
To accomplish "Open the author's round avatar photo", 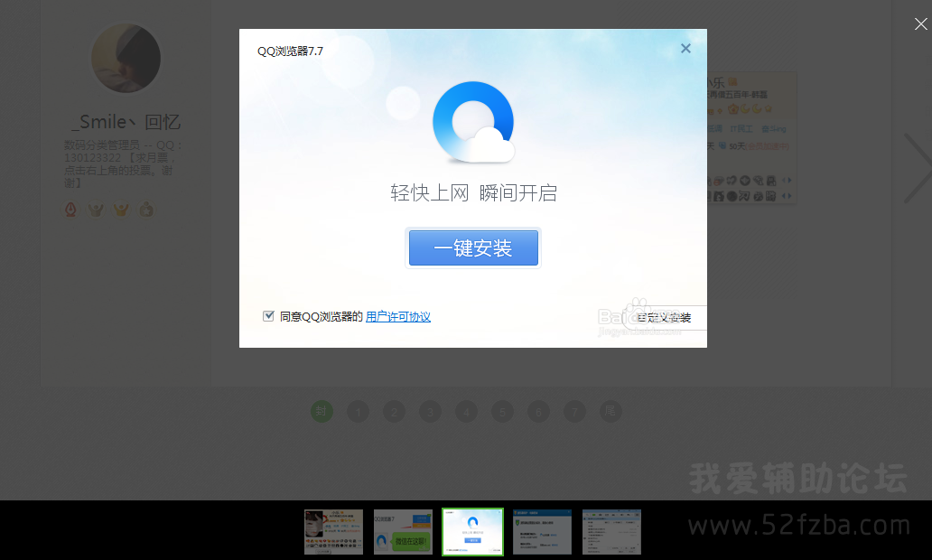I will point(126,59).
